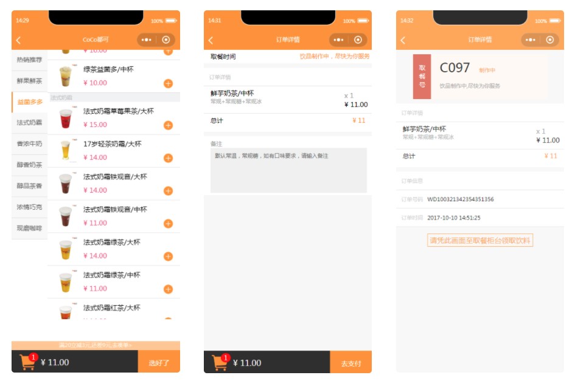Image resolution: width=575 pixels, height=392 pixels.
Task: Tap the order time 2017-10-10 14:51:25
Action: pyautogui.click(x=454, y=218)
